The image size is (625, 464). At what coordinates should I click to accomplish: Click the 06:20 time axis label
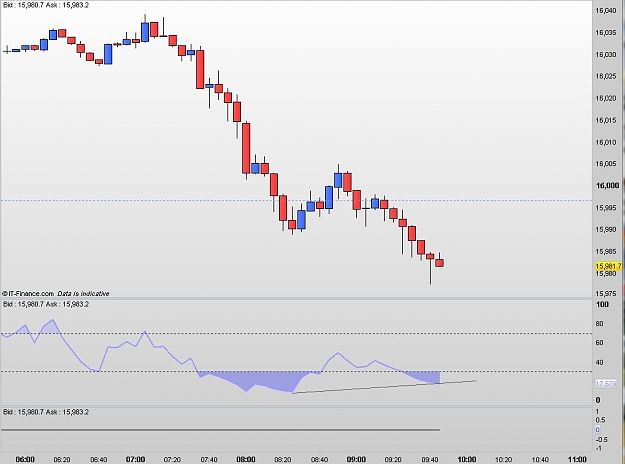pyautogui.click(x=62, y=460)
